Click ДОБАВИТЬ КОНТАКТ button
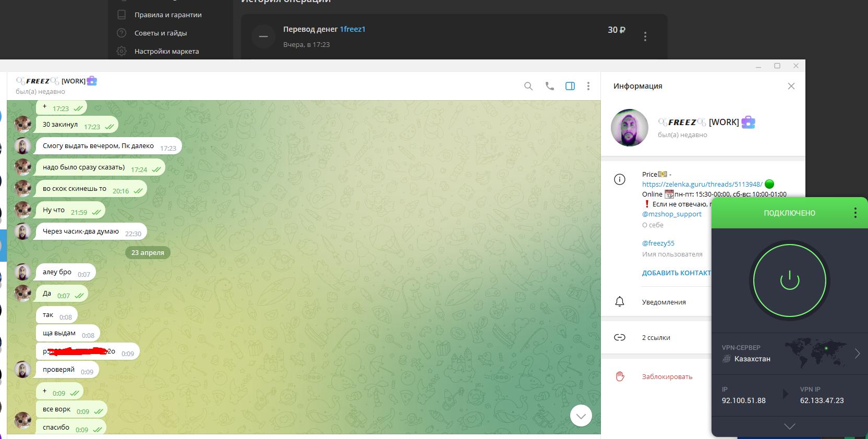The width and height of the screenshot is (868, 439). tap(677, 273)
